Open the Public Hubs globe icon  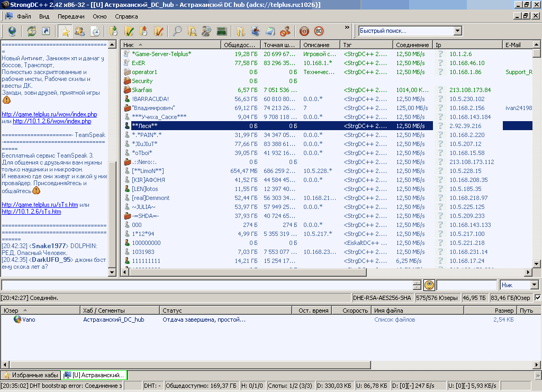point(12,31)
